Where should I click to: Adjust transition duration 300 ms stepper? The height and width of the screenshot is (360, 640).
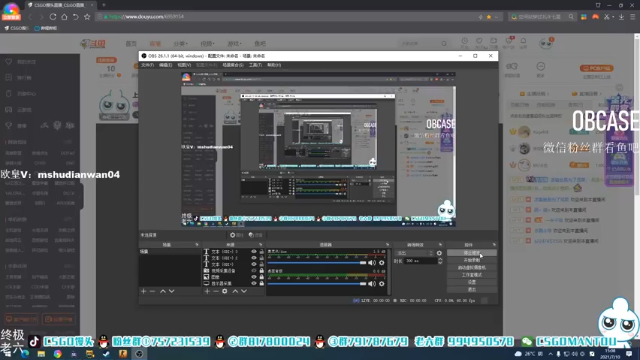point(440,261)
